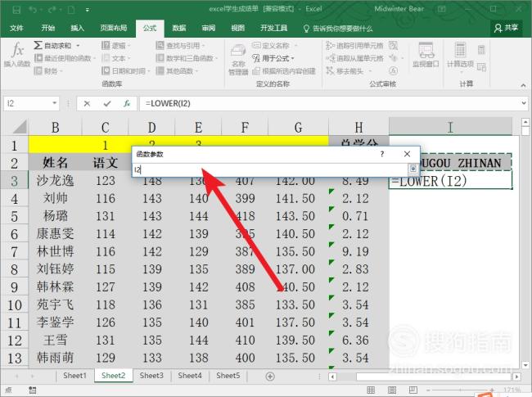Open the 自动求和 dropdown arrow
The image size is (532, 397).
pyautogui.click(x=78, y=46)
